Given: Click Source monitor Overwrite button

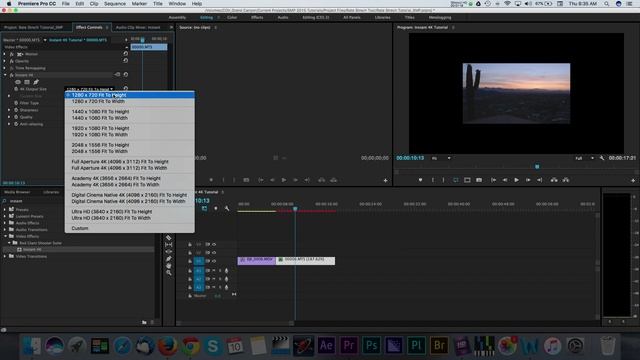Looking at the screenshot, I should tap(333, 180).
